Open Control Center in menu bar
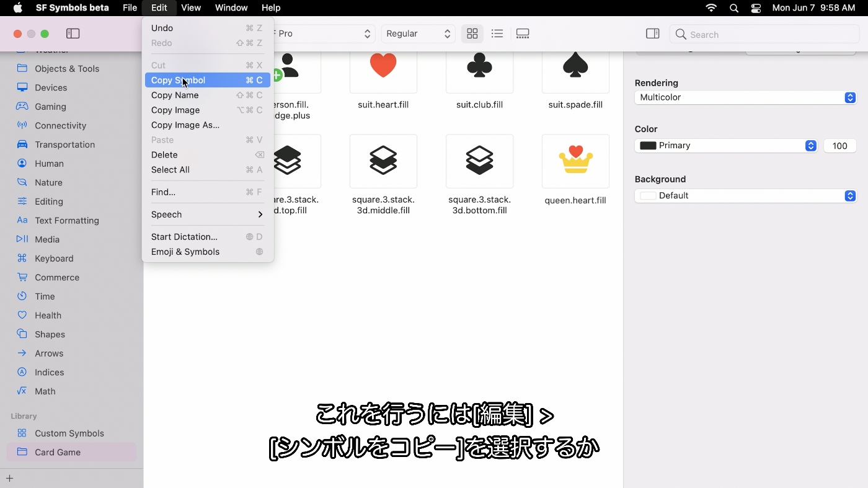This screenshot has height=488, width=868. tap(756, 8)
